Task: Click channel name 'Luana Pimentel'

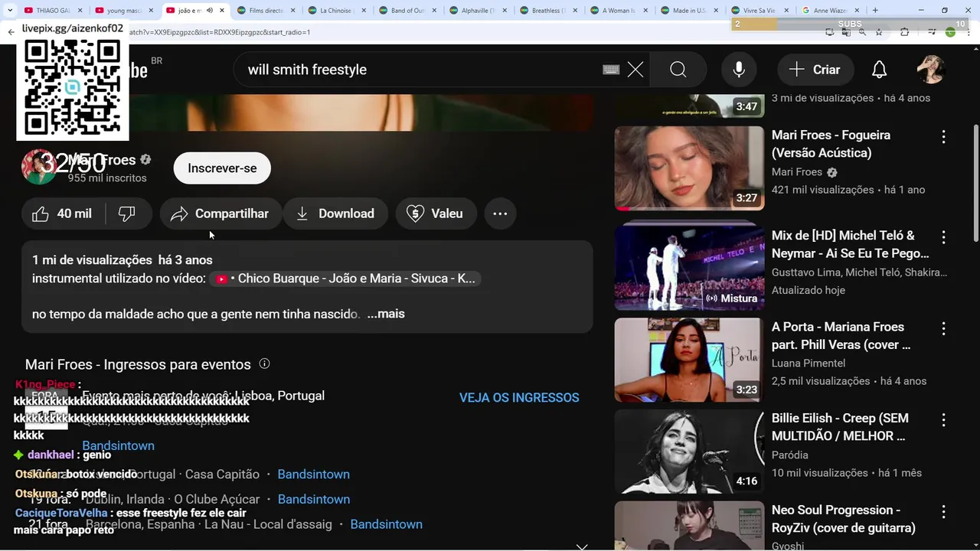Action: [808, 363]
